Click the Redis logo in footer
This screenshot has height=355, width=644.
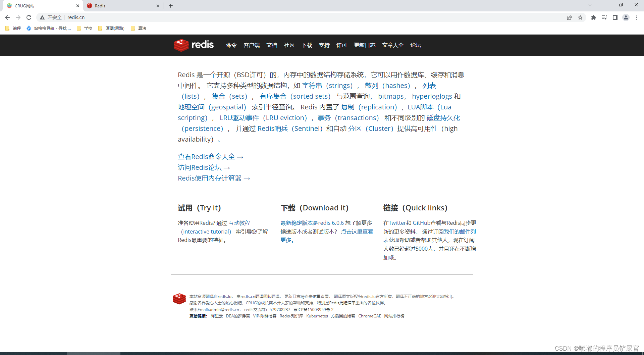click(179, 299)
